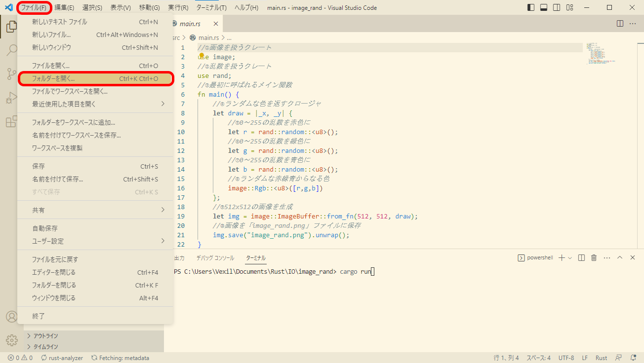Image resolution: width=644 pixels, height=363 pixels.
Task: Click 自動保存 to toggle auto save
Action: pyautogui.click(x=45, y=228)
